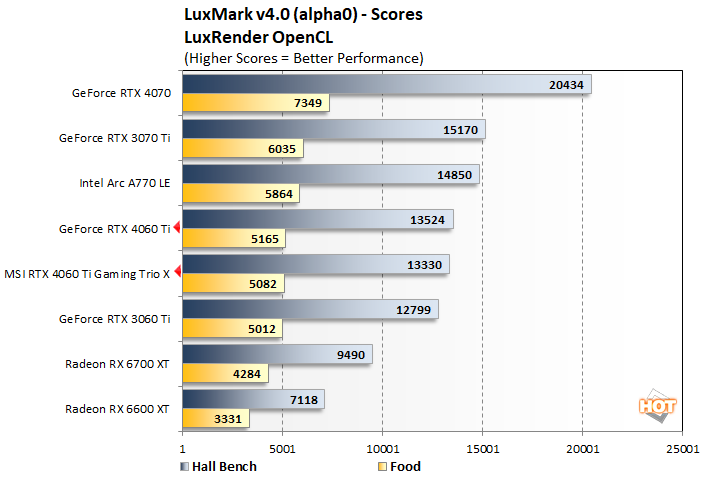Screen dimensions: 708x480
Task: Click the 20001 axis tick label
Action: [x=582, y=449]
